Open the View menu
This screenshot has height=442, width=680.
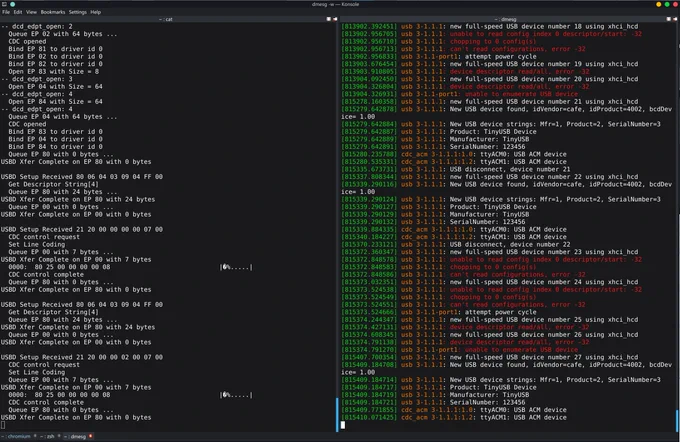coord(31,12)
